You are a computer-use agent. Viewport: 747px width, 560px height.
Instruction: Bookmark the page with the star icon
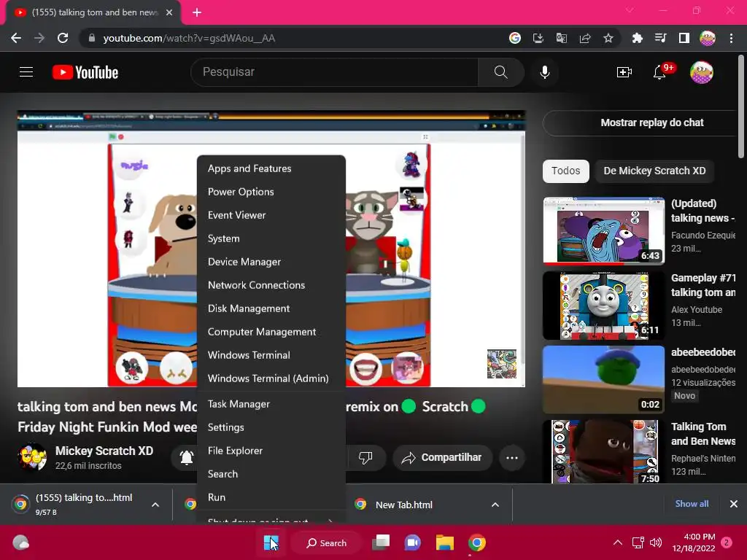(x=608, y=38)
